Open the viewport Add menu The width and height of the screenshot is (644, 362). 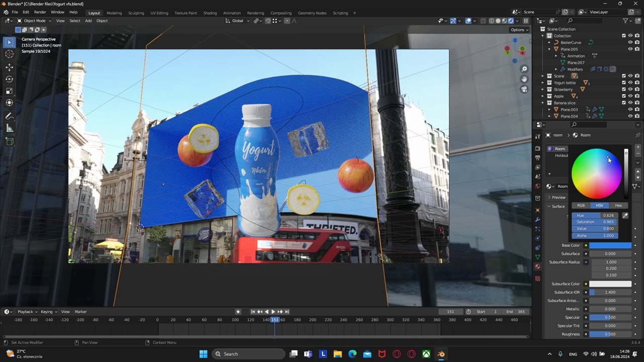pyautogui.click(x=88, y=21)
